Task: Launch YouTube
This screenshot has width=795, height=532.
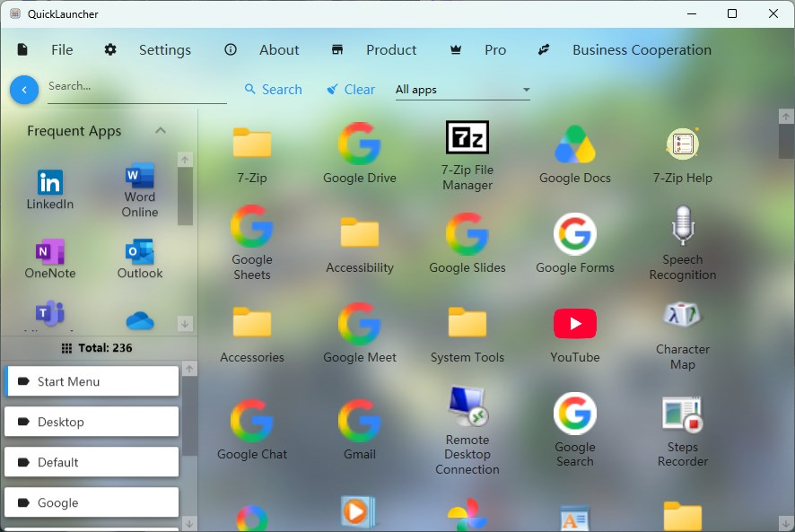Action: coord(574,336)
